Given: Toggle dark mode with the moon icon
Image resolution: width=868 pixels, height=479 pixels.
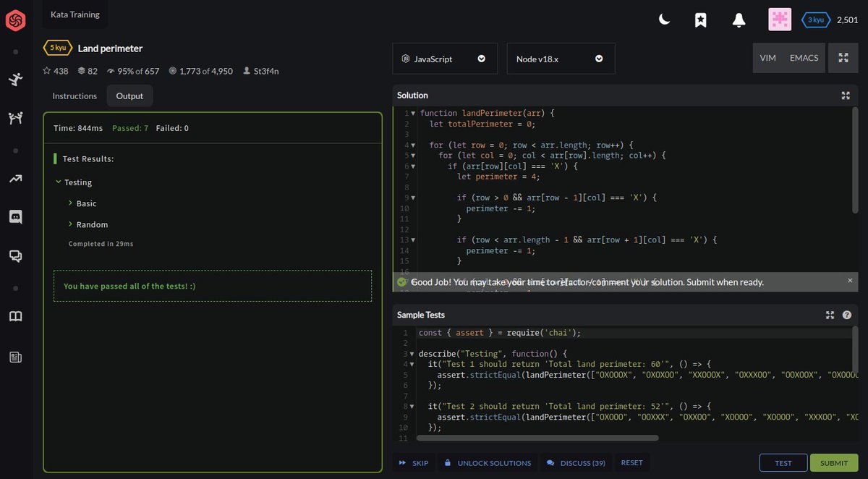Looking at the screenshot, I should [x=664, y=20].
